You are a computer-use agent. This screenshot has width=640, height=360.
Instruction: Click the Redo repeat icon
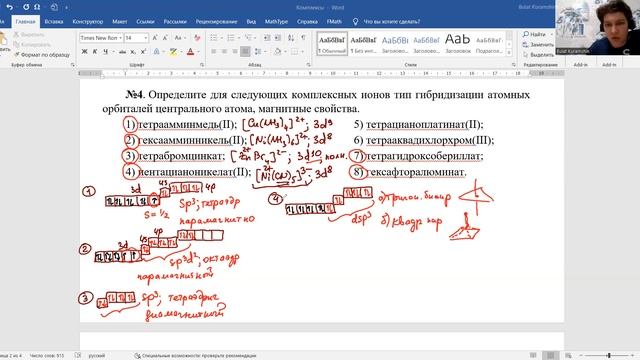pyautogui.click(x=26, y=7)
